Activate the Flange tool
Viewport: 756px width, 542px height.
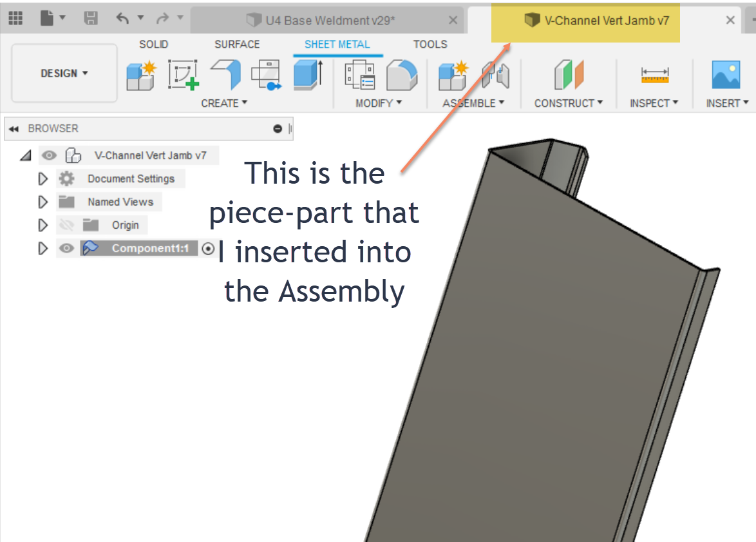tap(225, 75)
